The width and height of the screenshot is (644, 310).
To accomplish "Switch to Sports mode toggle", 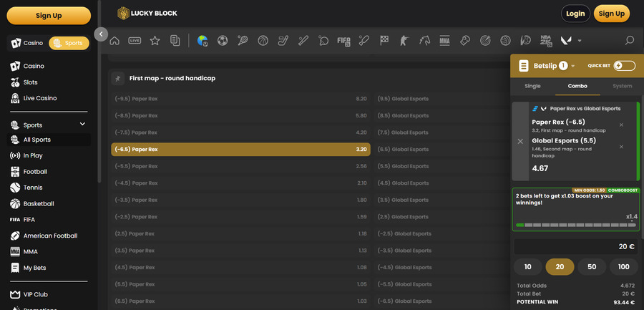I will point(69,43).
